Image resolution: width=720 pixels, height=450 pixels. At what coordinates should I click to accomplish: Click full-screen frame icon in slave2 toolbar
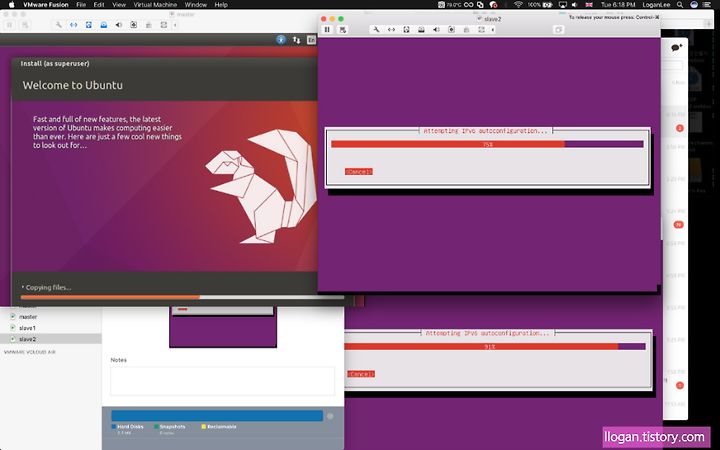pos(481,29)
